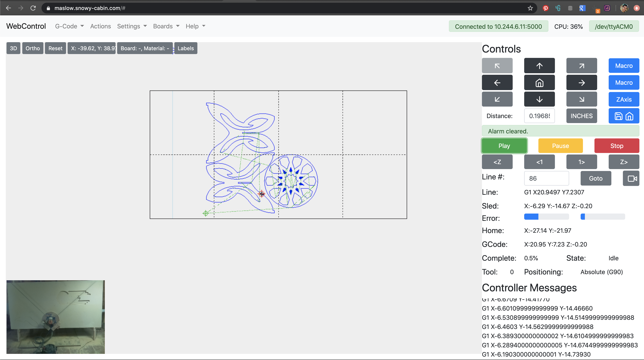Click the save-home position button
Image resolution: width=644 pixels, height=360 pixels.
(624, 116)
